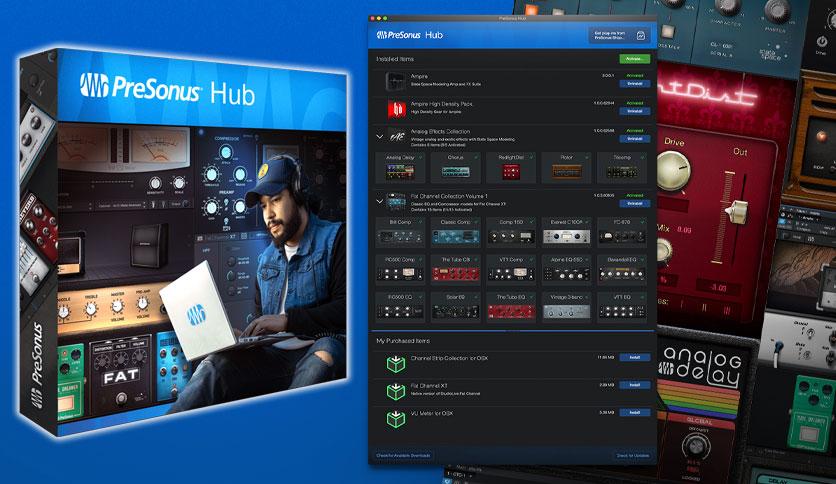The image size is (836, 484).
Task: Select the Vintage 3-band plug-in image
Action: click(566, 311)
